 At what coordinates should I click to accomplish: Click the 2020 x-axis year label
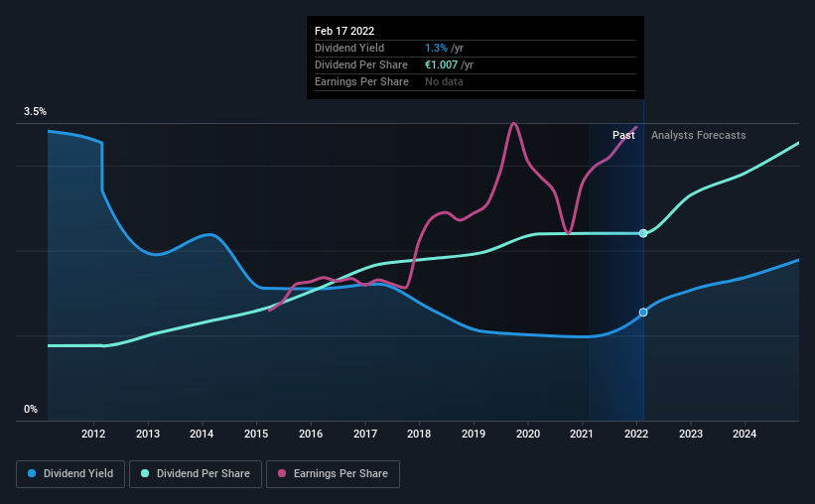point(528,434)
